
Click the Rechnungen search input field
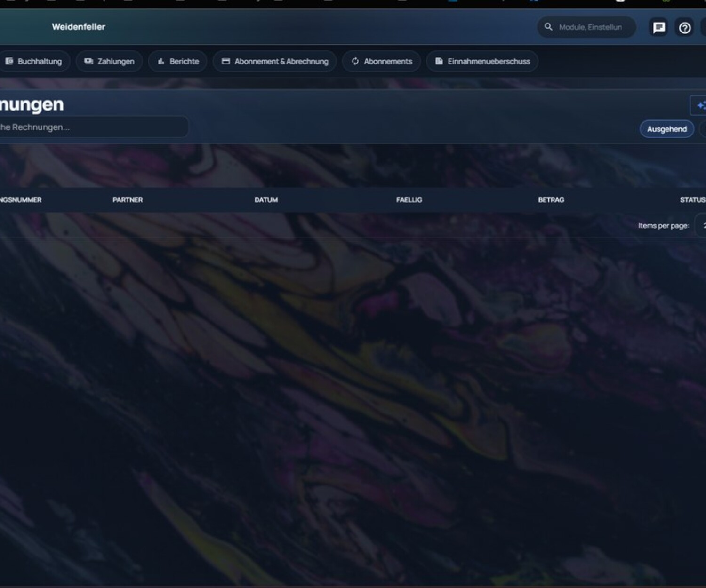click(x=94, y=127)
